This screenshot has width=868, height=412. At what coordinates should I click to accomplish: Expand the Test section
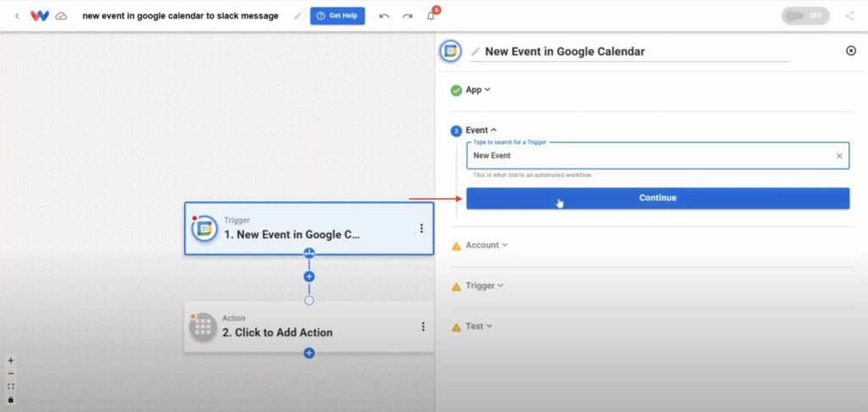479,326
